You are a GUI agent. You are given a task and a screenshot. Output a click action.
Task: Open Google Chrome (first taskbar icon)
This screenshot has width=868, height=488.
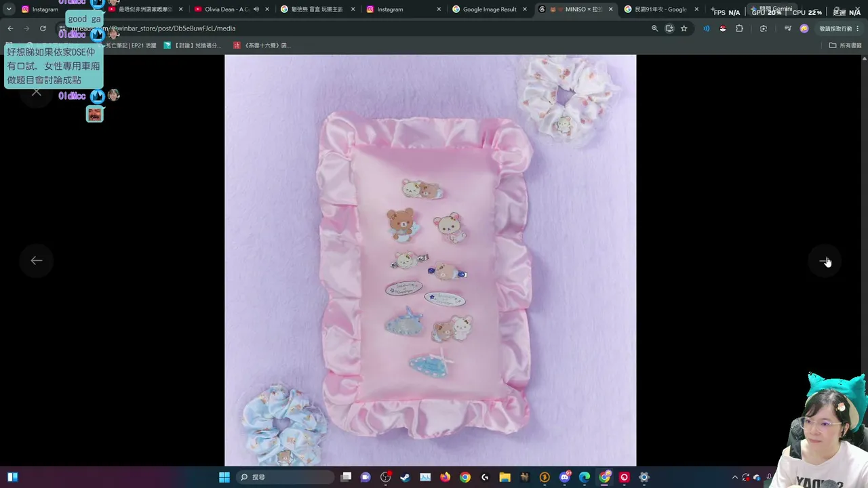tap(465, 477)
